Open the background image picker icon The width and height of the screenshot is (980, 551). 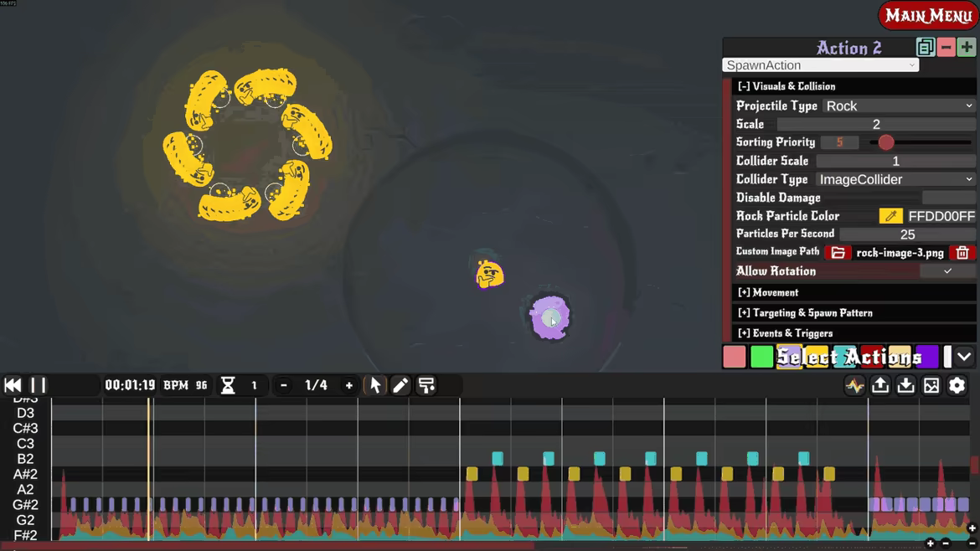coord(931,385)
